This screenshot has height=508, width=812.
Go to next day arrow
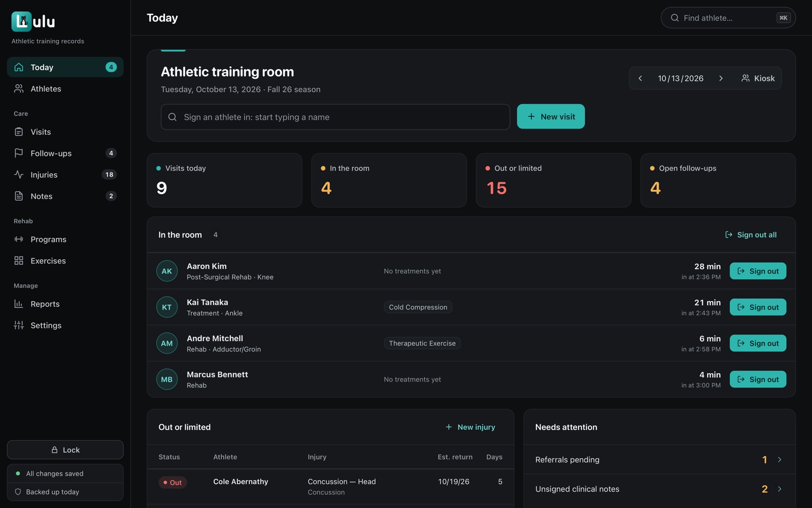[721, 78]
